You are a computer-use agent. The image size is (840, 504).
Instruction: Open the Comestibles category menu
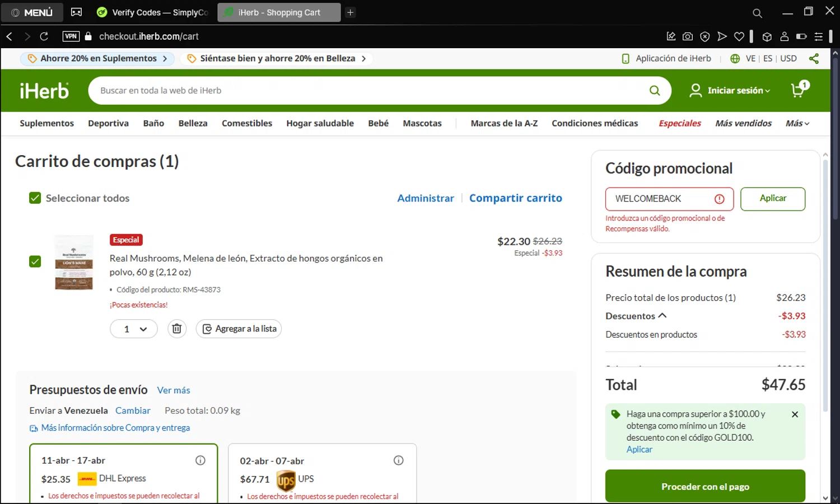pyautogui.click(x=247, y=123)
